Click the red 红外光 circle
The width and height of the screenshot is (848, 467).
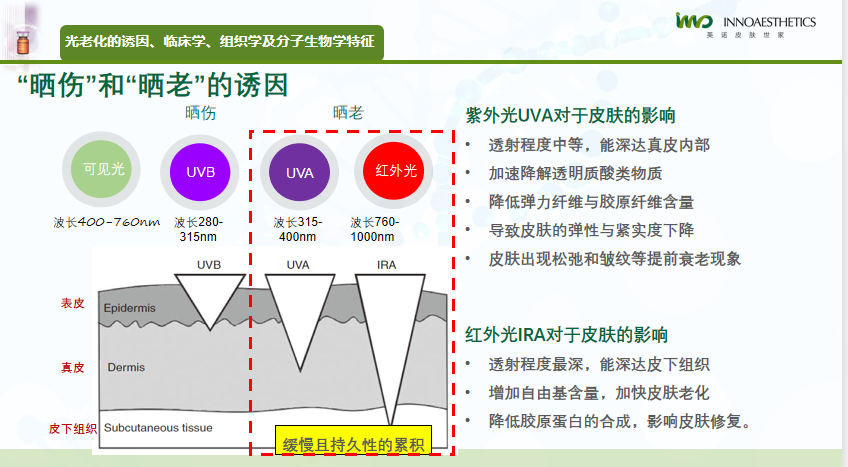pos(394,171)
